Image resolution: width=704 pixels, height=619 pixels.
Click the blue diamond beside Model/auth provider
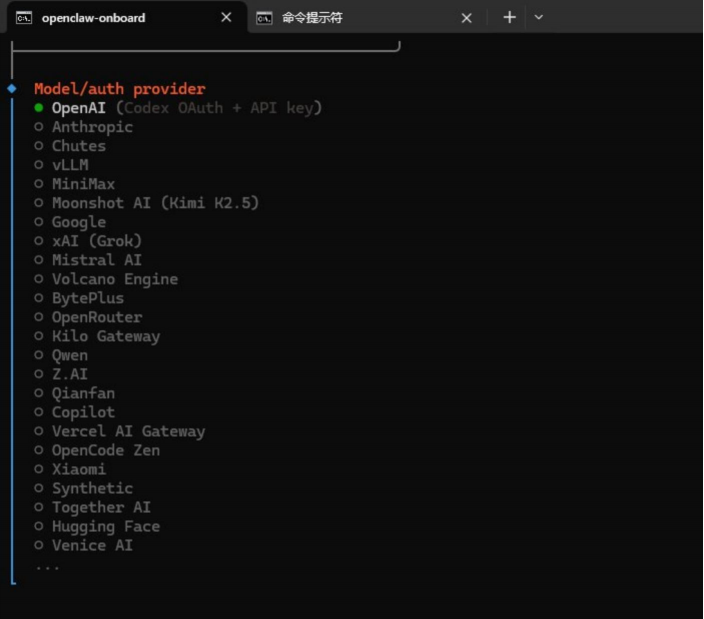(x=12, y=89)
